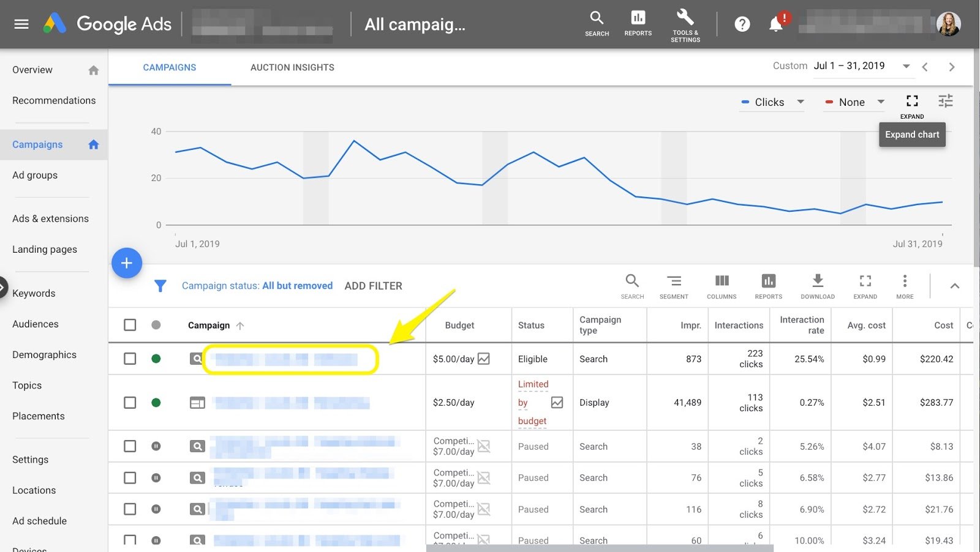Viewport: 980px width, 552px height.
Task: Click the filter funnel icon
Action: 160,286
